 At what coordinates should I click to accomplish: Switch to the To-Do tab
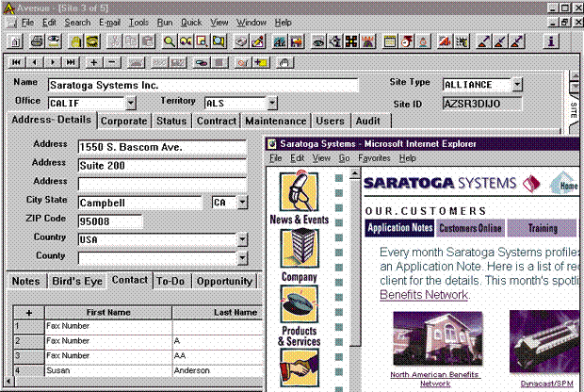pos(170,281)
